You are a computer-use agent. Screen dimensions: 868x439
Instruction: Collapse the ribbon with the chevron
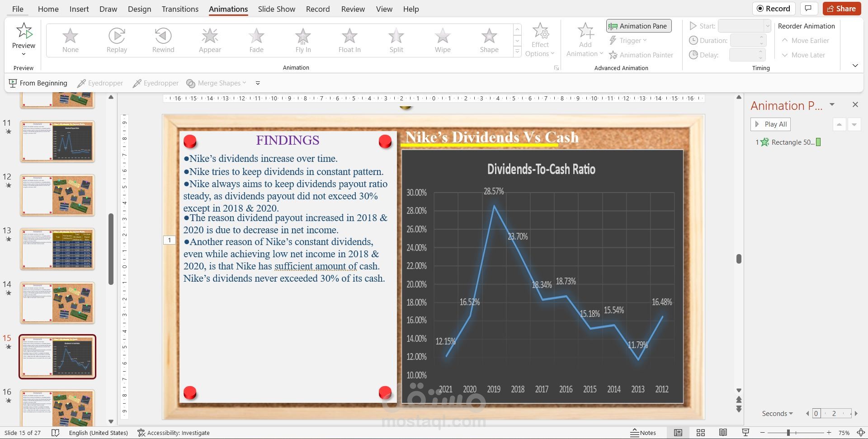pos(855,66)
